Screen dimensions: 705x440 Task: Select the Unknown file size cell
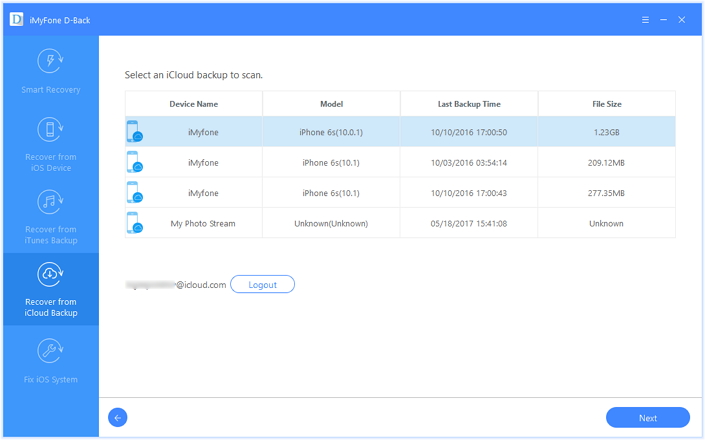pyautogui.click(x=607, y=223)
